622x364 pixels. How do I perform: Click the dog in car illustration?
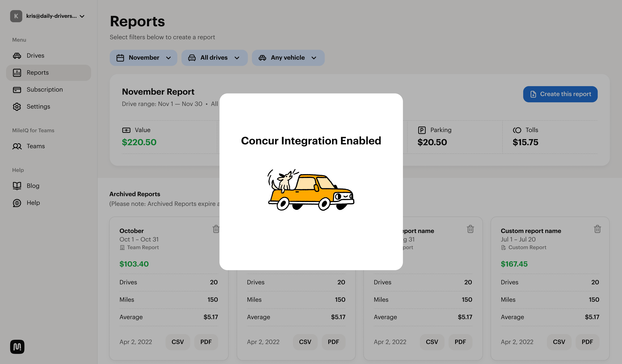[x=311, y=190]
